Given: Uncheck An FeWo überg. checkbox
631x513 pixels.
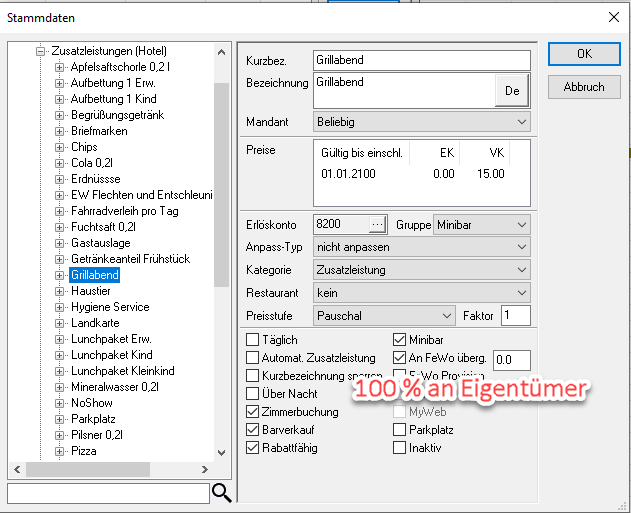Looking at the screenshot, I should [x=399, y=358].
